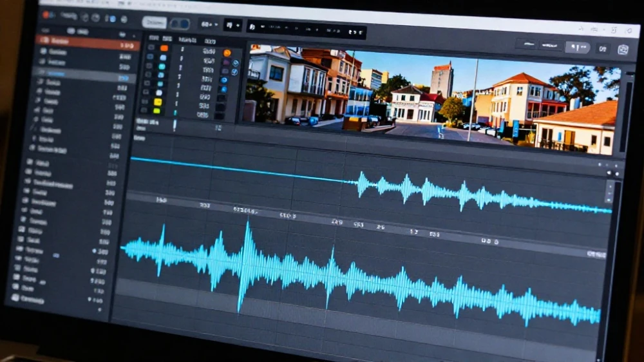Click the playhead marker below the track table

pyautogui.click(x=175, y=126)
